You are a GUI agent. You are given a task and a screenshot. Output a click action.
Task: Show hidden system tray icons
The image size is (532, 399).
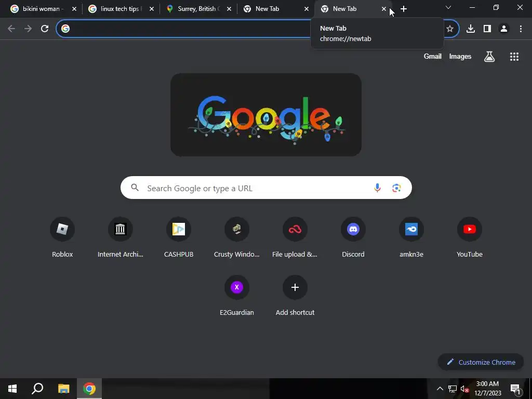440,389
